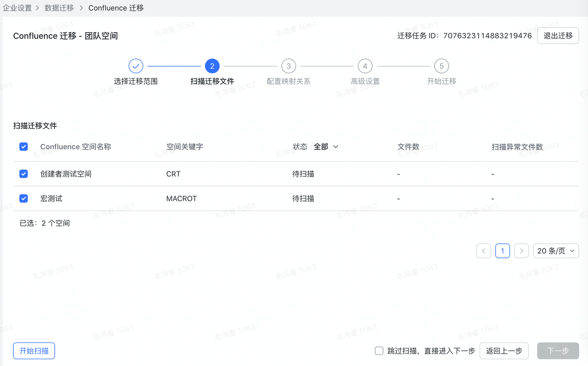588x366 pixels.
Task: Click 待扫描 status in CRT row
Action: pyautogui.click(x=303, y=174)
